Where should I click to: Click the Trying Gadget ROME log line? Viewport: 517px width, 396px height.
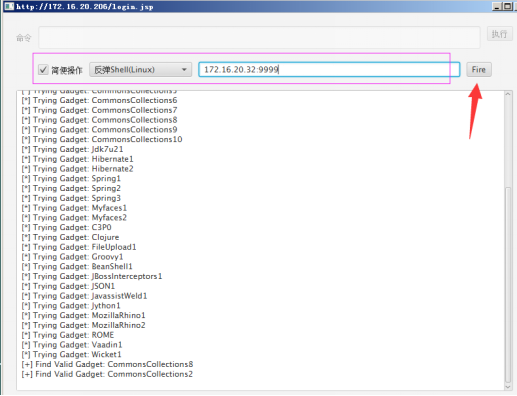tap(68, 335)
